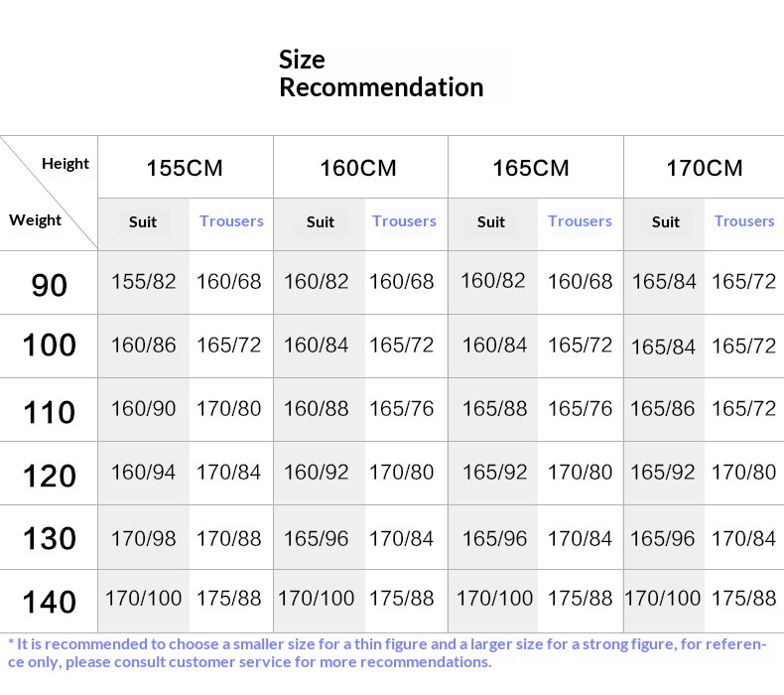Click the 165CM height column header

pos(531,168)
